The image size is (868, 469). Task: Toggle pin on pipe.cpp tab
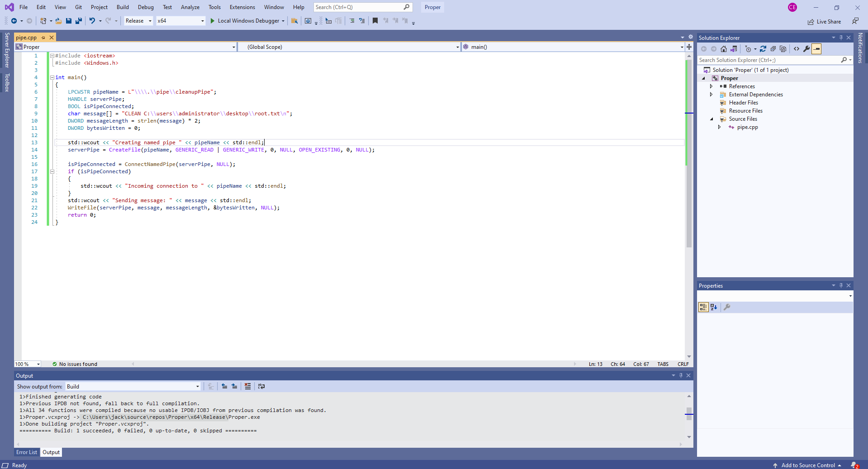click(43, 38)
